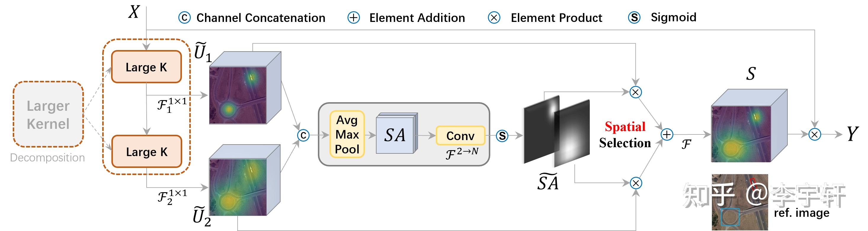
Task: Click the Element Product legend icon
Action: pyautogui.click(x=494, y=17)
